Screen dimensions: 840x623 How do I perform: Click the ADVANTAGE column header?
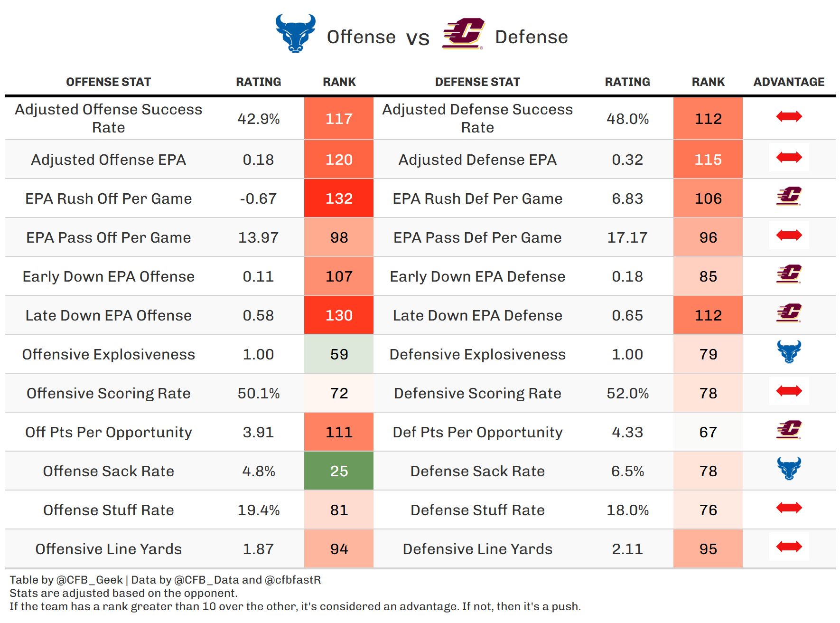click(x=789, y=82)
